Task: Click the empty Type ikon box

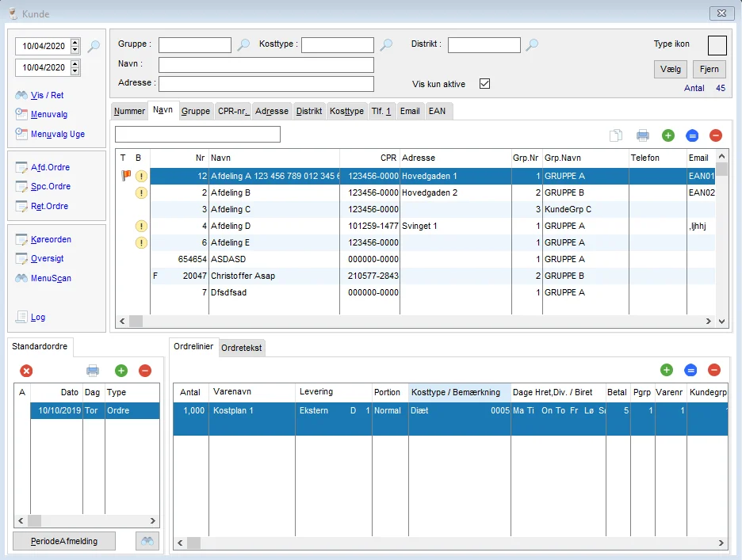Action: point(717,45)
